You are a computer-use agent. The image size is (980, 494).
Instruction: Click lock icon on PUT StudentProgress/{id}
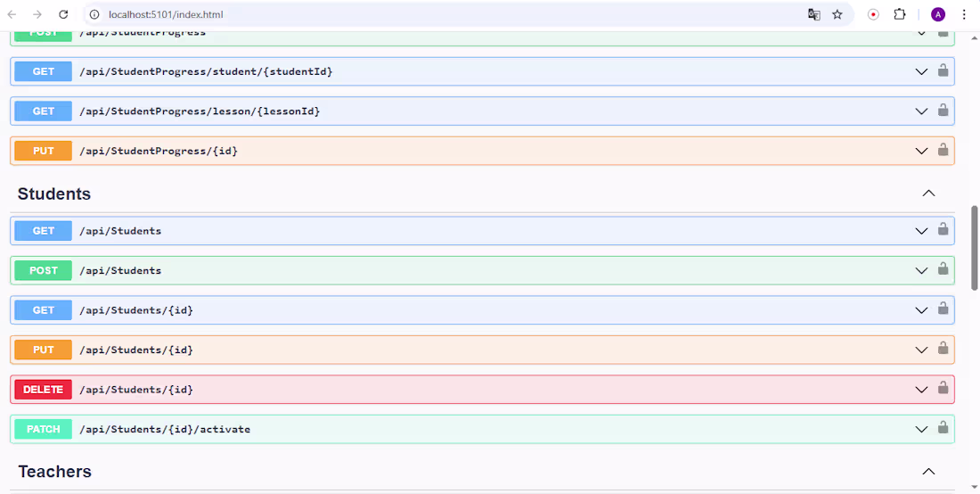pyautogui.click(x=943, y=150)
